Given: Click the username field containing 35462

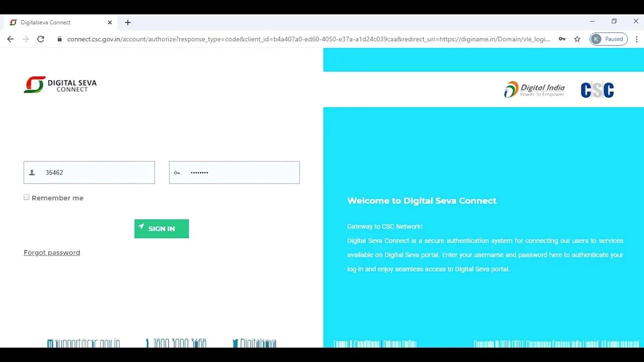Looking at the screenshot, I should (x=89, y=172).
